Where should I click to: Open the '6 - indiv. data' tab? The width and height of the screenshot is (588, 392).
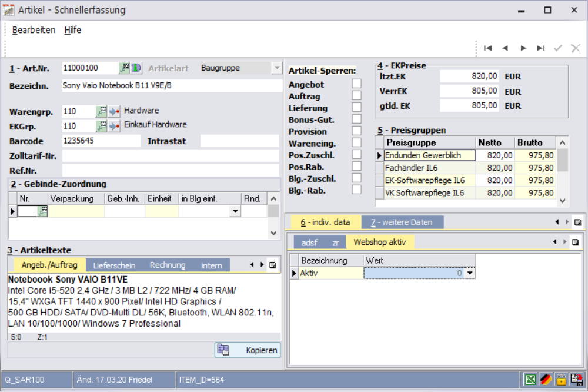[326, 222]
